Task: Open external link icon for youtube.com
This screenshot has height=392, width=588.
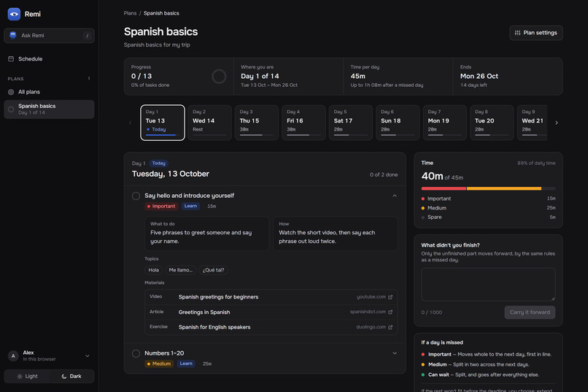Action: coord(390,296)
